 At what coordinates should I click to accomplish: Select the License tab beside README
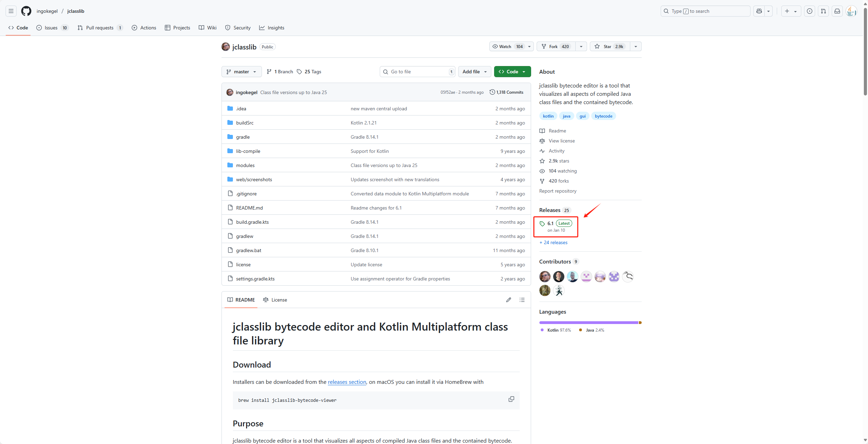(x=275, y=300)
